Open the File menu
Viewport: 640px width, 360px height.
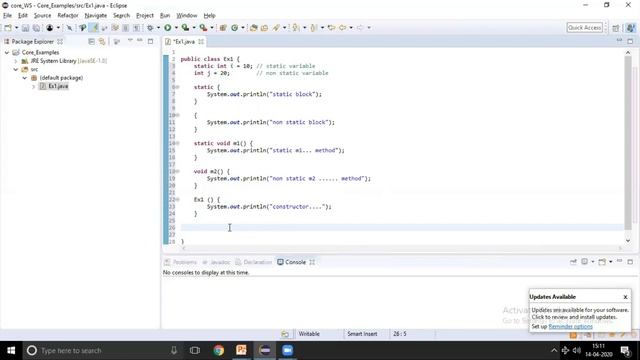[x=7, y=16]
